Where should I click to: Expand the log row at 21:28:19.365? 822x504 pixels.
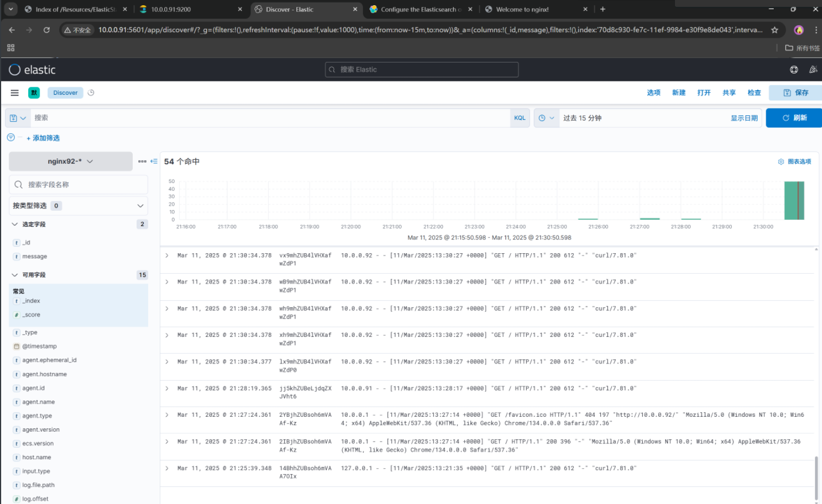point(167,389)
